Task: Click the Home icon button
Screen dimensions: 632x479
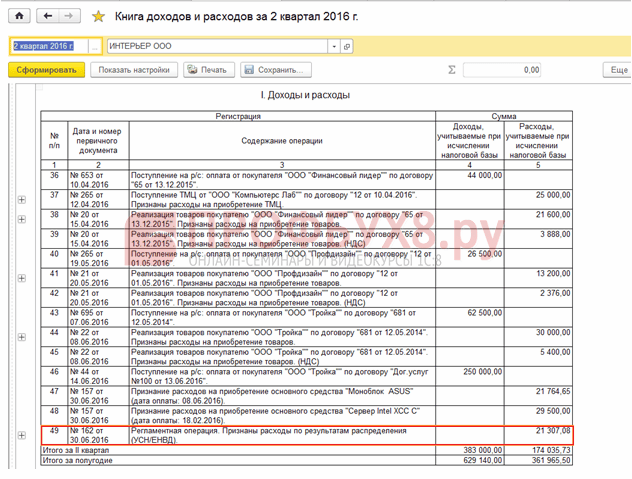Action: 19,16
